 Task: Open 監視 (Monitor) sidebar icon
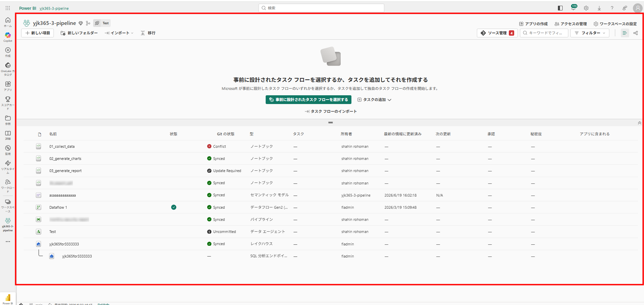[x=8, y=150]
